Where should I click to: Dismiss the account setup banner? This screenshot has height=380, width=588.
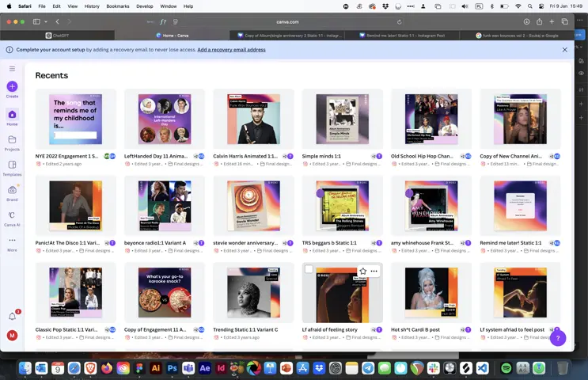click(565, 50)
